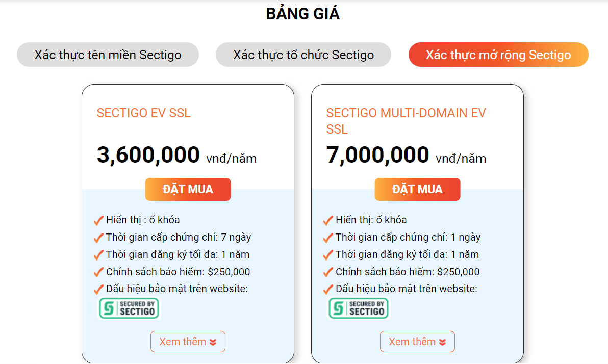Order Sectigo EV SSL with ĐẶT MUA

[x=188, y=189]
